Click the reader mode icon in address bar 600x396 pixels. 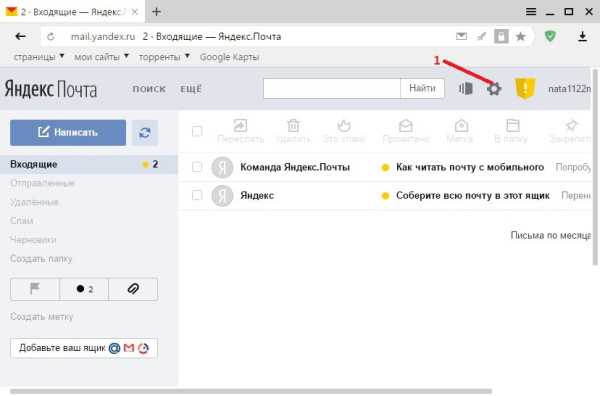point(501,37)
